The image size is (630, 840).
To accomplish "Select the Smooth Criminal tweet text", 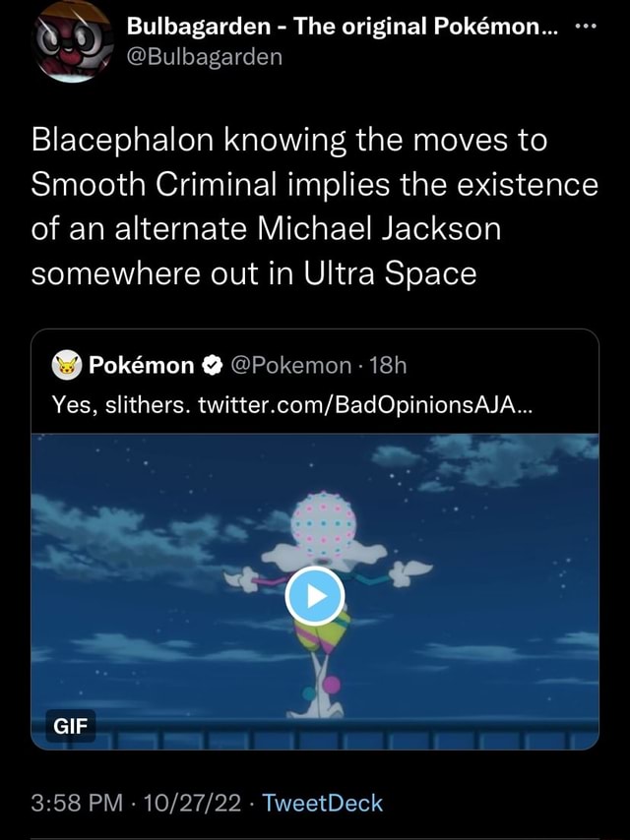I will 315,207.
